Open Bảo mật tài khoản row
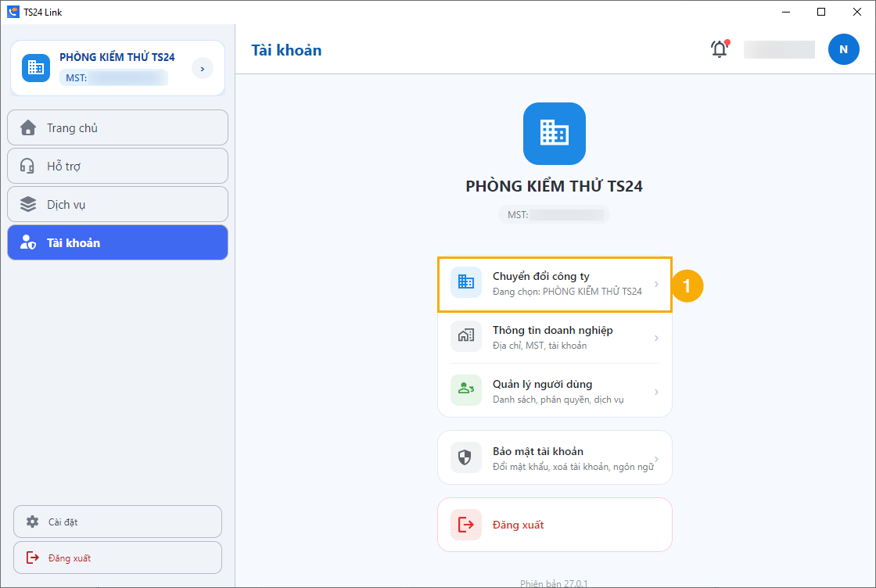The width and height of the screenshot is (876, 588). (555, 457)
